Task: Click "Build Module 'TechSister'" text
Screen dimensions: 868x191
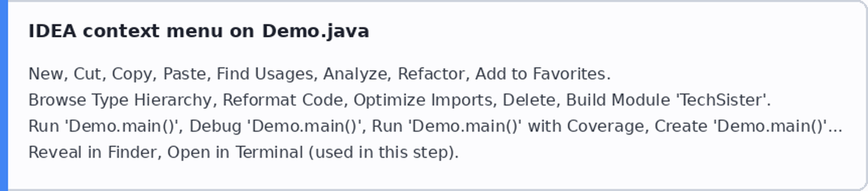Action: click(x=667, y=100)
